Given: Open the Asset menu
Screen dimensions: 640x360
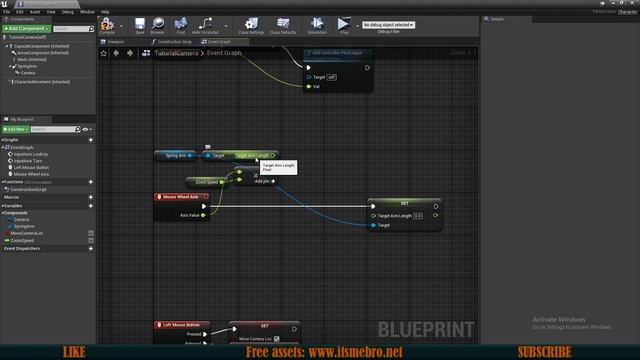Looking at the screenshot, I should point(35,12).
